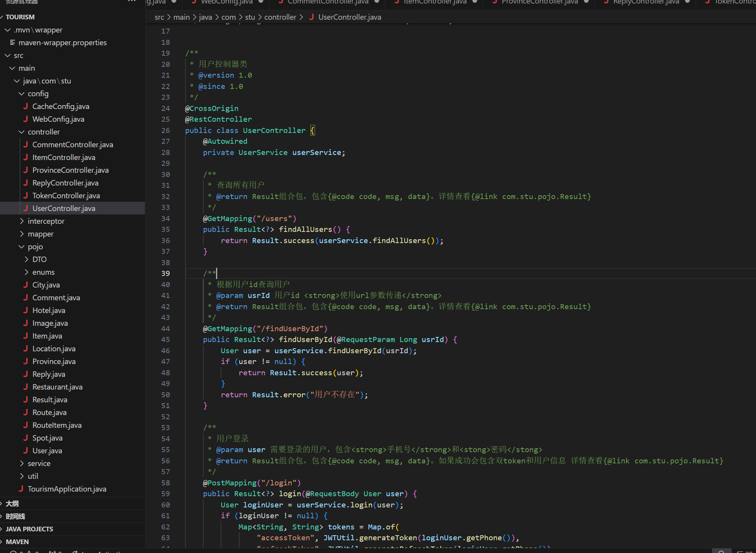Open the 'controller' breadcrumb segment

[x=280, y=17]
